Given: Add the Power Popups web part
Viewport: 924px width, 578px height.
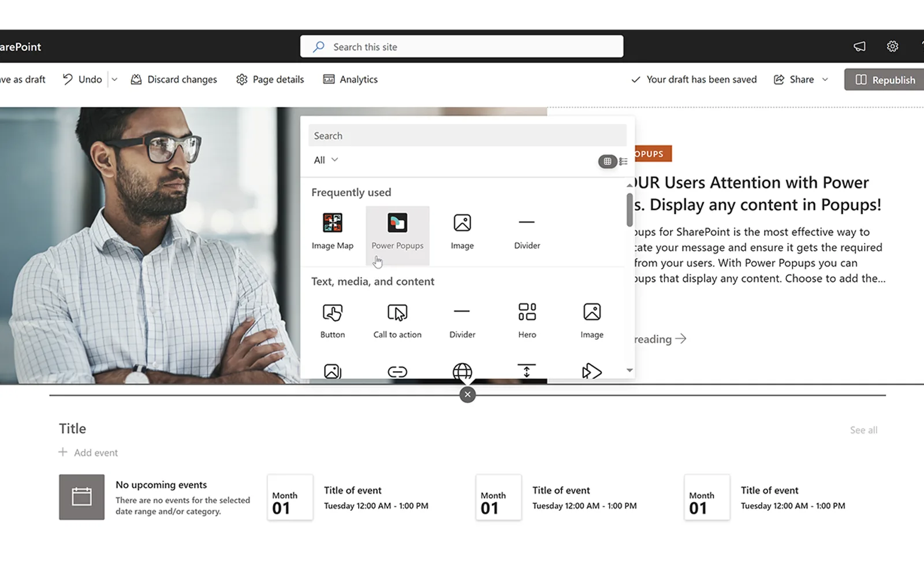Looking at the screenshot, I should 397,236.
